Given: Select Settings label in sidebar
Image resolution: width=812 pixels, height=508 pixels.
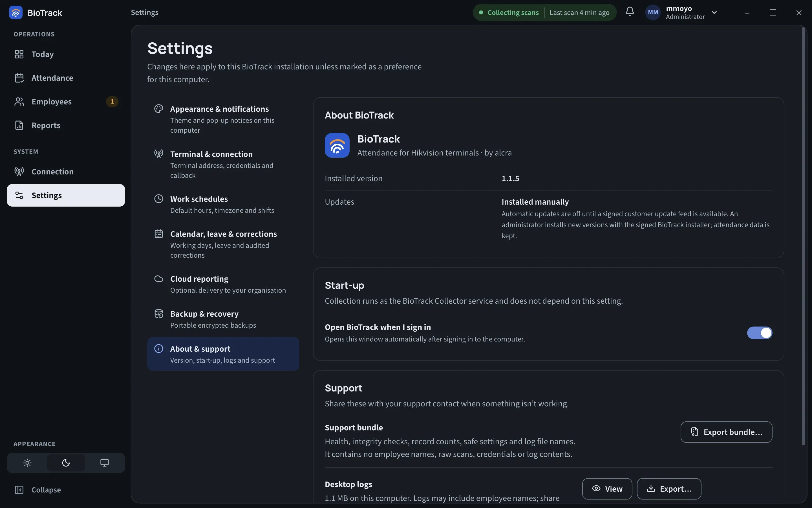Looking at the screenshot, I should pyautogui.click(x=47, y=195).
